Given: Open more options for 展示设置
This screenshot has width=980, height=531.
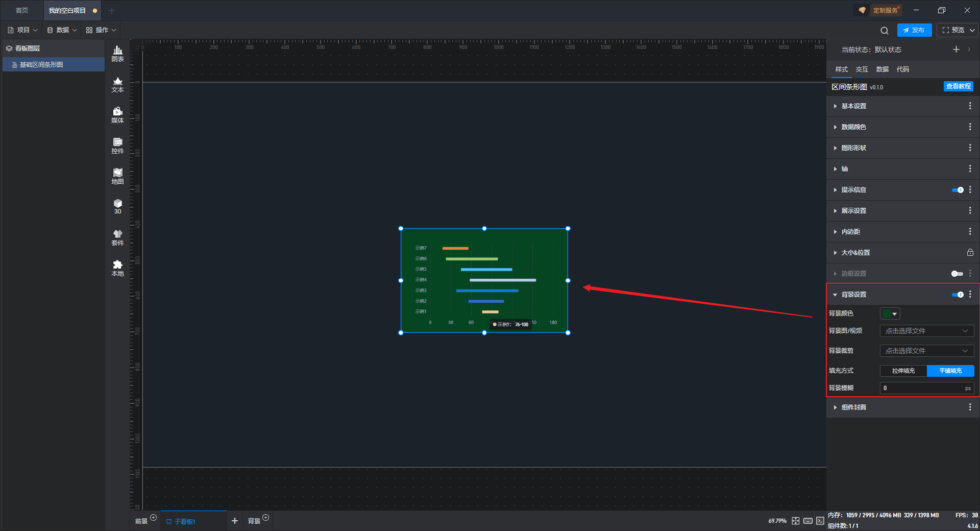Looking at the screenshot, I should (970, 210).
